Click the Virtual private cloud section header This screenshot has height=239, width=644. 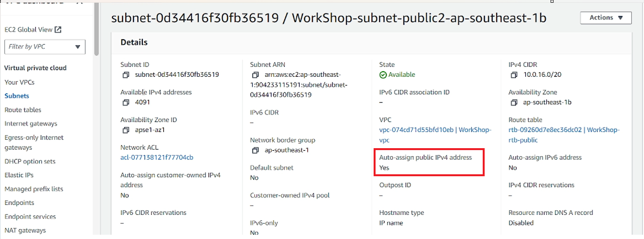(35, 68)
